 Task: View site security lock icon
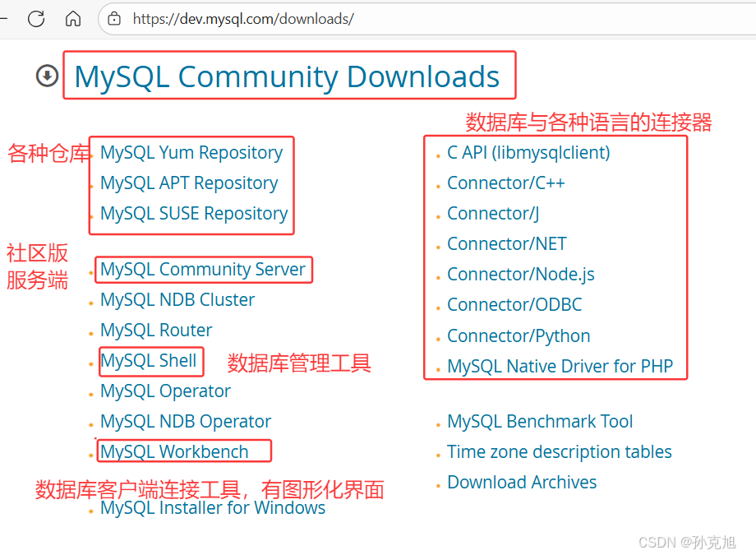click(x=114, y=19)
